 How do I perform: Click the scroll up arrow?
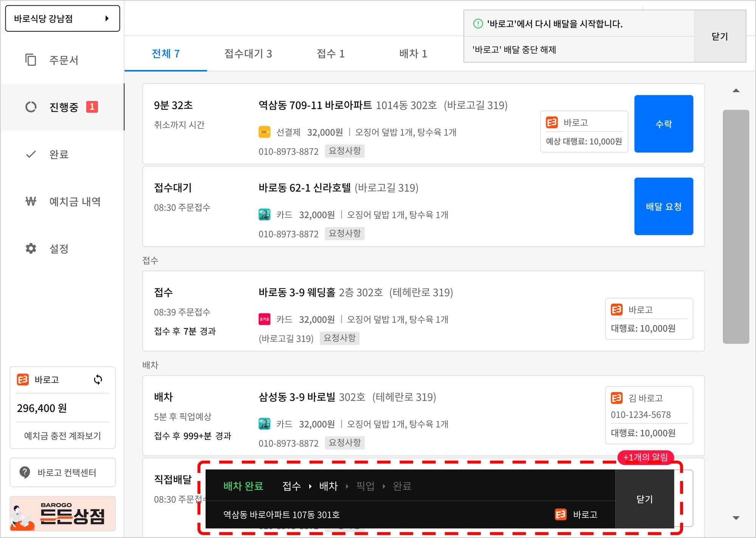pyautogui.click(x=736, y=91)
